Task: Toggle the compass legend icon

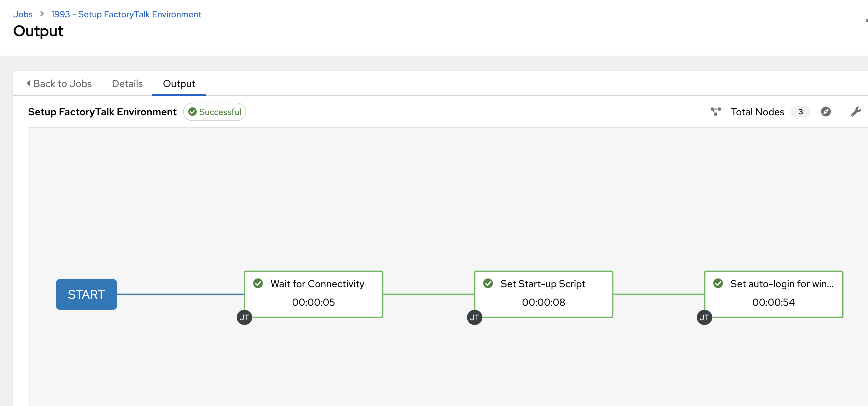Action: 826,112
